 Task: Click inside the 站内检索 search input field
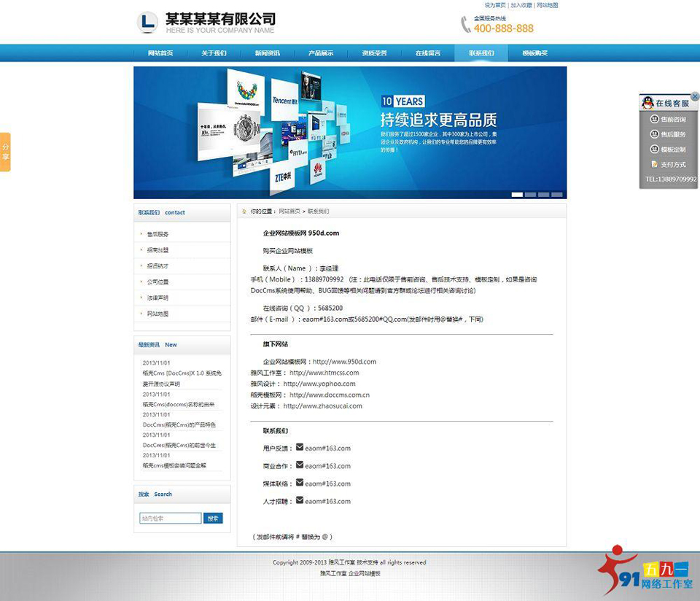click(169, 518)
